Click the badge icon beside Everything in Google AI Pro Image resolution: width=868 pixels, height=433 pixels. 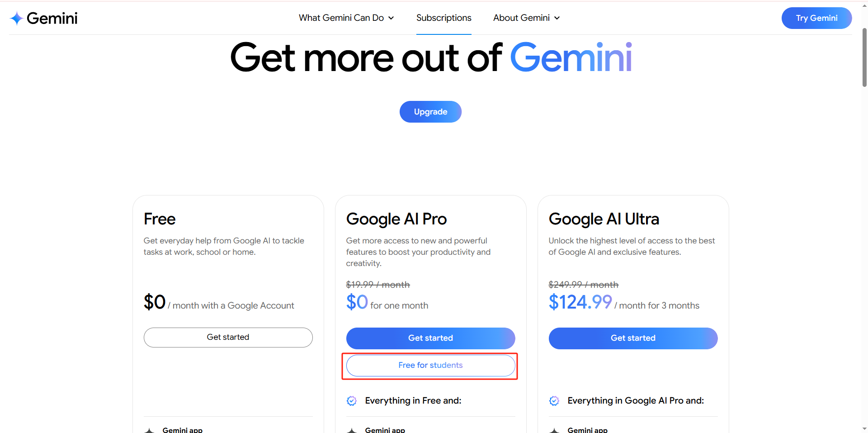pyautogui.click(x=554, y=401)
